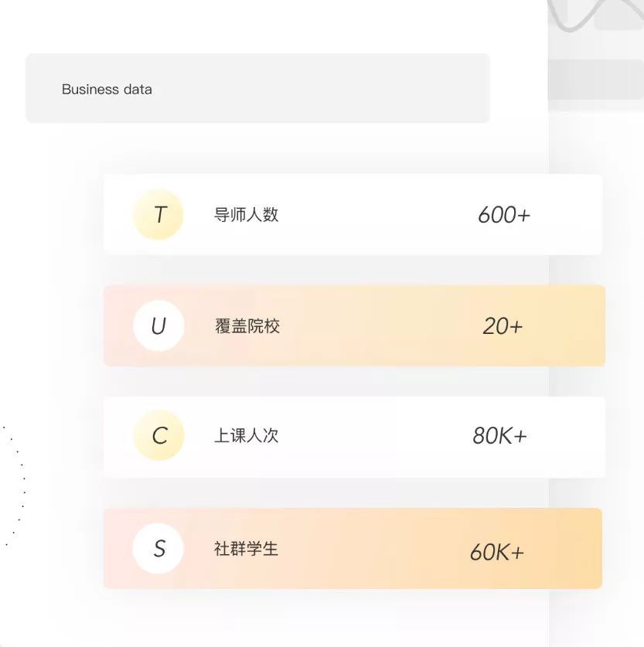Enable the 社群学生 highlighted row
The image size is (644, 647).
[x=353, y=549]
